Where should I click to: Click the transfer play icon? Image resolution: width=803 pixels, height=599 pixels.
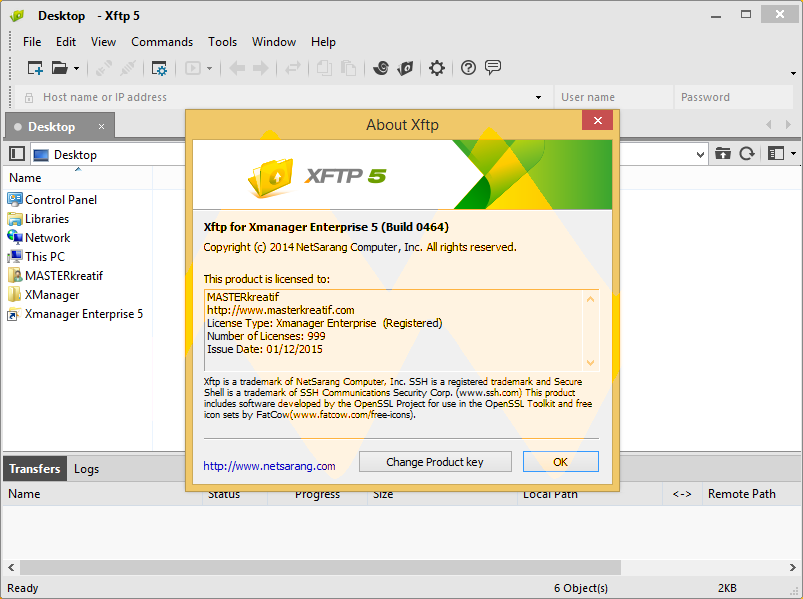pyautogui.click(x=193, y=68)
